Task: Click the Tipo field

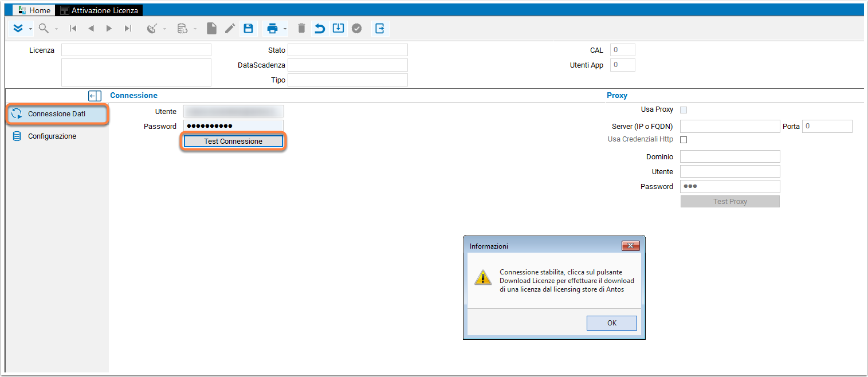Action: click(348, 80)
